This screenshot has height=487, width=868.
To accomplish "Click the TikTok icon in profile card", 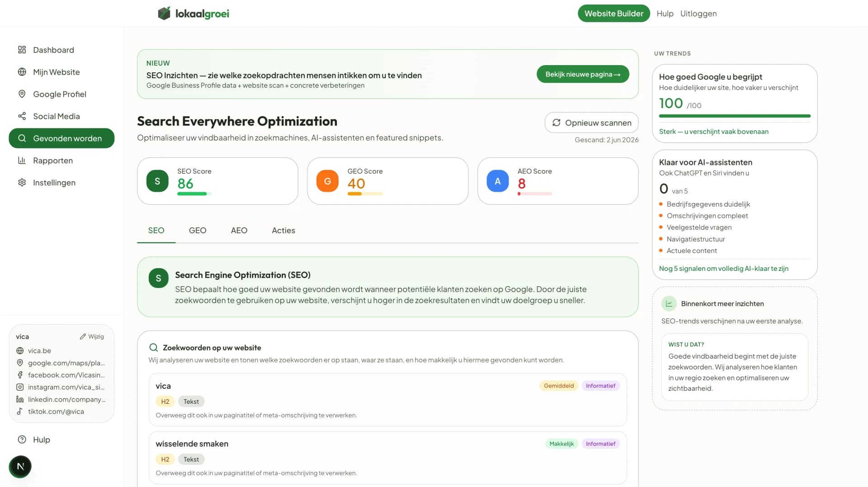I will (20, 411).
